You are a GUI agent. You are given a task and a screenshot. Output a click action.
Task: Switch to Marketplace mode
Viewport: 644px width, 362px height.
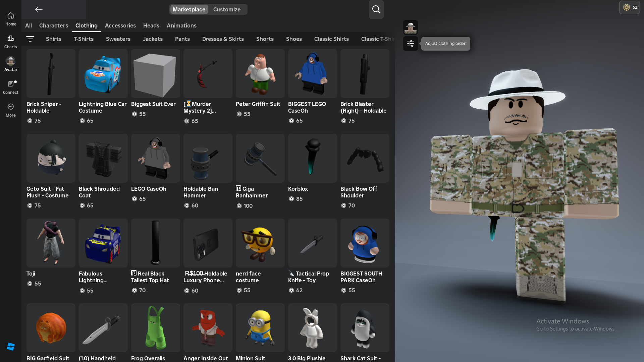(x=189, y=9)
